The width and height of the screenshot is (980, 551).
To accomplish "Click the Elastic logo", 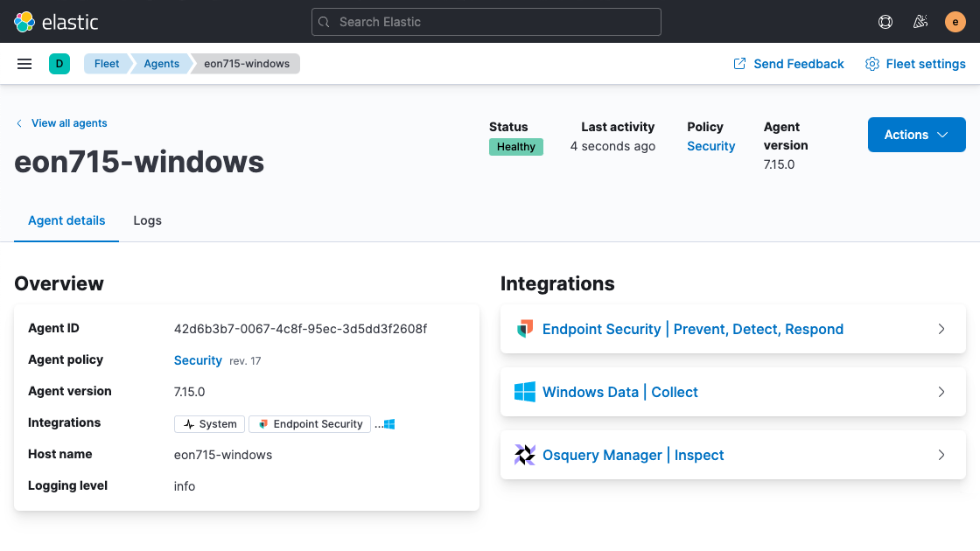I will pos(56,22).
